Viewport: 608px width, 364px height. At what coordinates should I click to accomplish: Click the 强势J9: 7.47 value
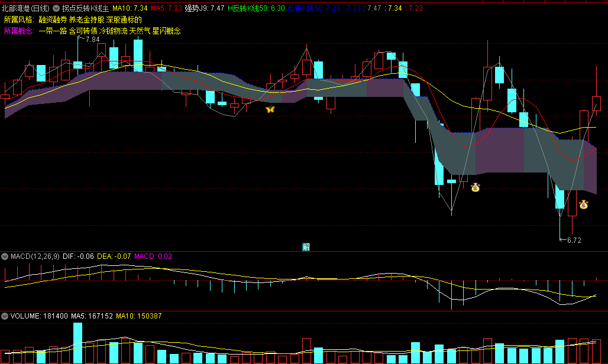(x=205, y=8)
